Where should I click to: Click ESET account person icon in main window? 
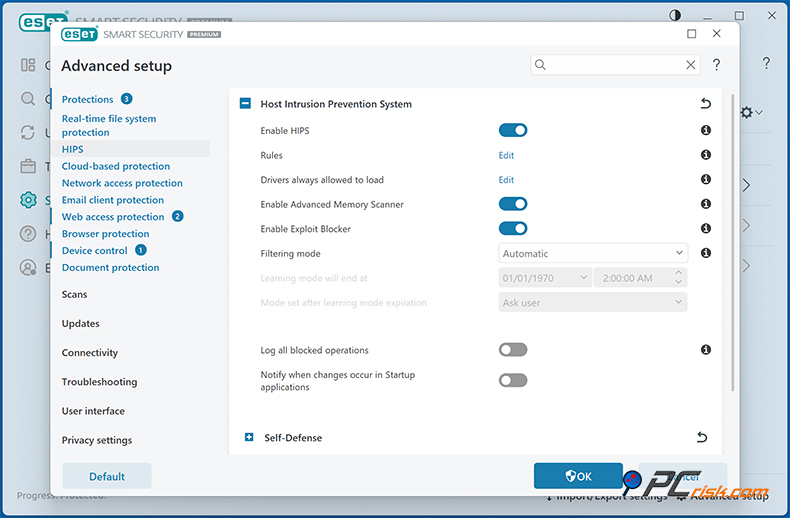pos(28,268)
